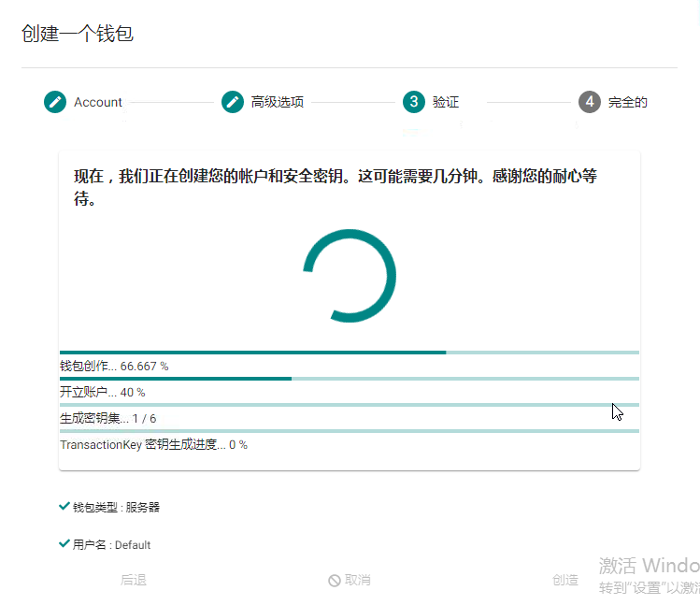The width and height of the screenshot is (700, 605).
Task: Click the step 4 circle icon
Action: click(590, 102)
